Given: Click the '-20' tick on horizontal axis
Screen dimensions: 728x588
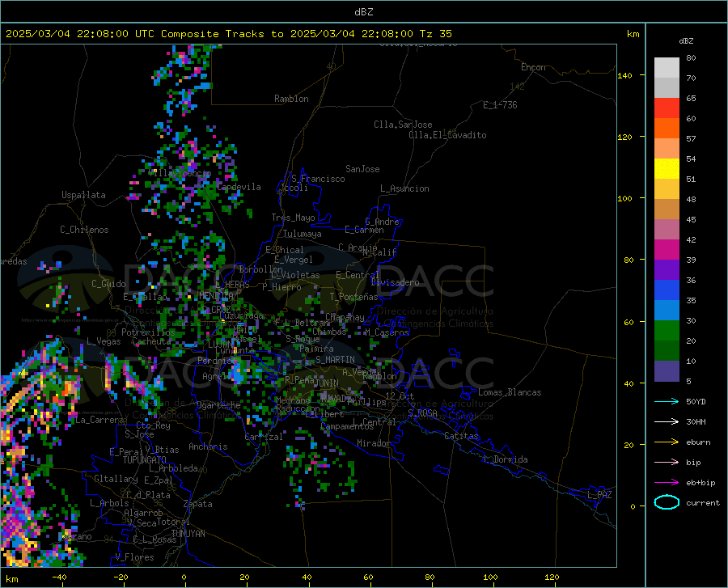Looking at the screenshot, I should [121, 577].
